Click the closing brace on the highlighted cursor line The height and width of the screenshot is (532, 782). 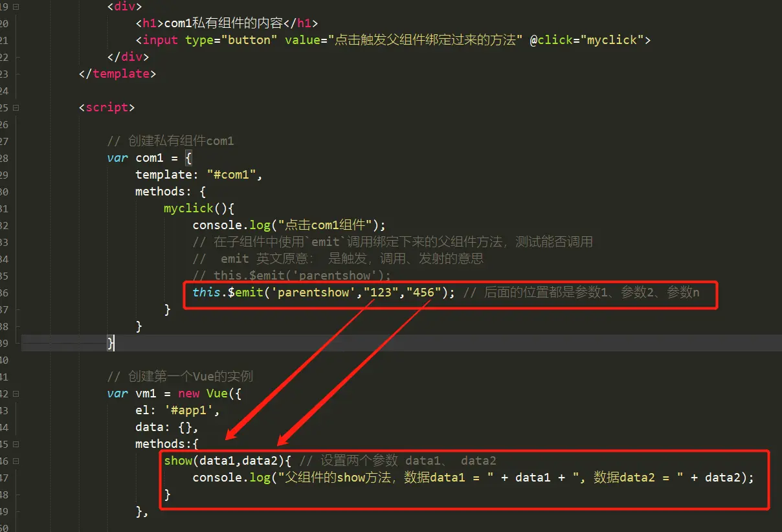point(111,343)
